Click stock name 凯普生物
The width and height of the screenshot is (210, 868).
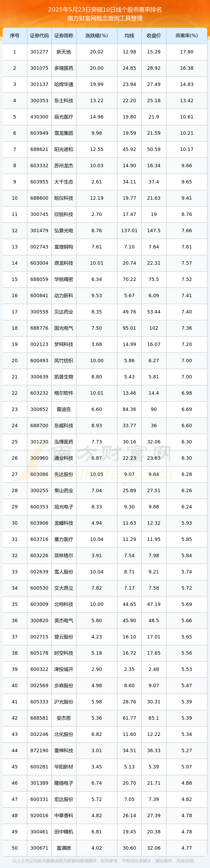[64, 377]
